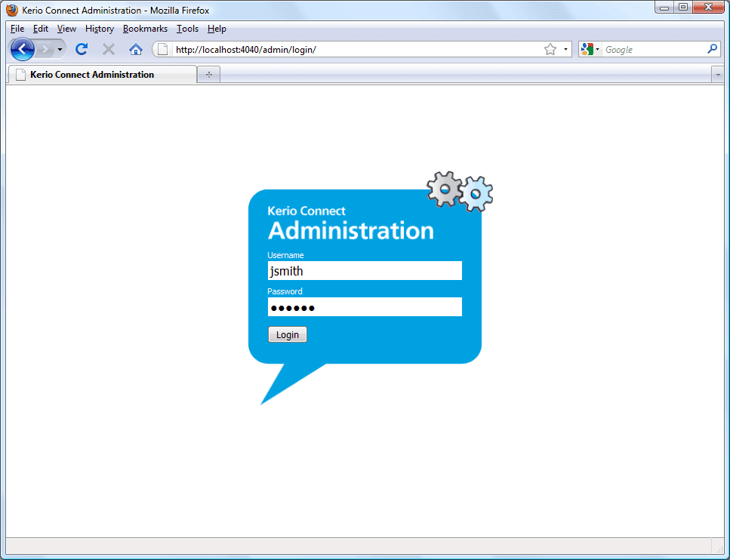This screenshot has width=730, height=560.
Task: Close the Firefox window
Action: point(708,7)
